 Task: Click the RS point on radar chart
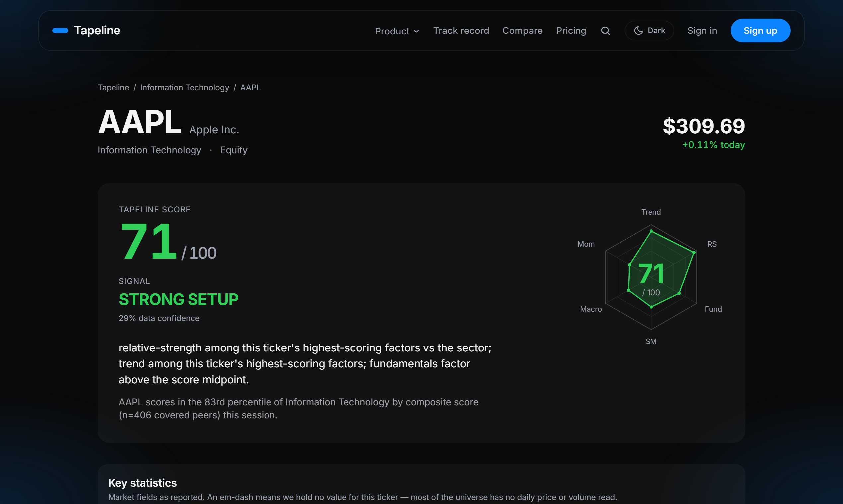pyautogui.click(x=694, y=252)
